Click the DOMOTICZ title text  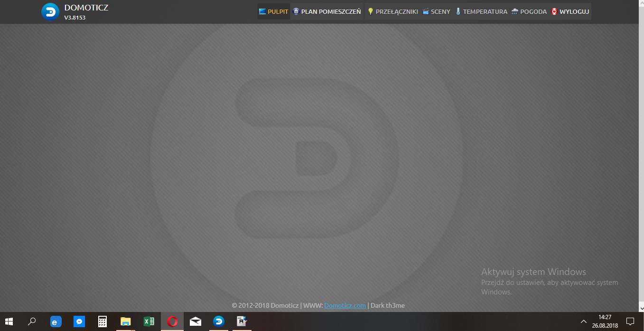point(86,8)
